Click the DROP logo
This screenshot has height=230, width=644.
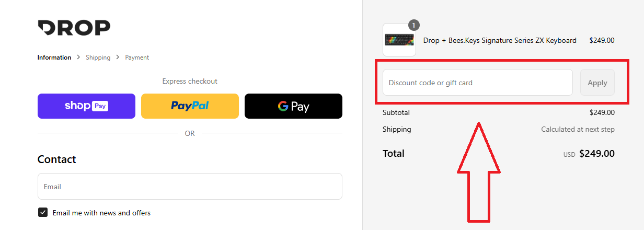tap(74, 28)
